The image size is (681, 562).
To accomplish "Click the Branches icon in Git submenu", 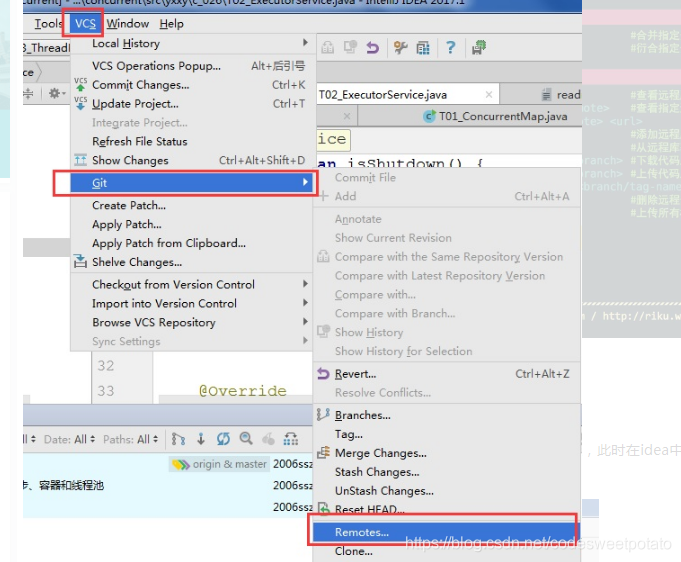I will pos(323,415).
